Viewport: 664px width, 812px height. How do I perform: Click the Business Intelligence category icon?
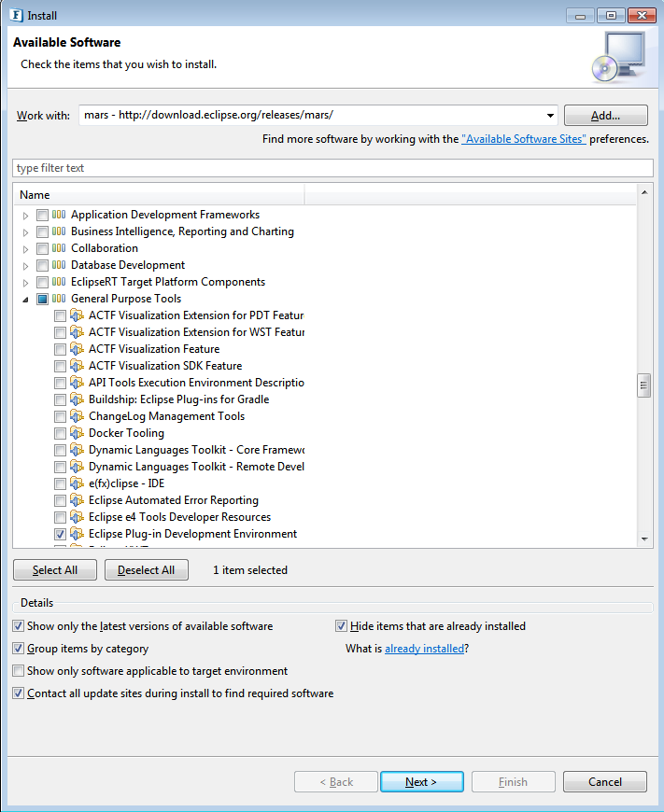(x=59, y=231)
